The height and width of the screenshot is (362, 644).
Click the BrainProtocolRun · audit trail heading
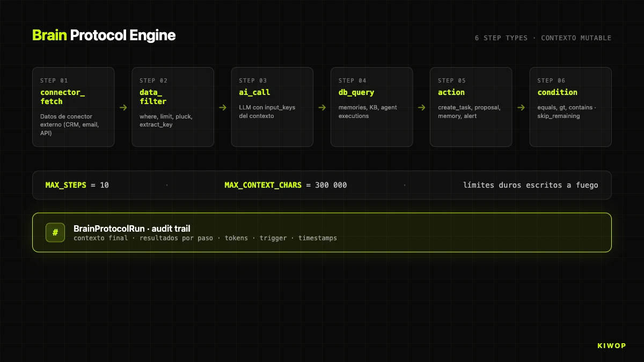[x=132, y=228]
